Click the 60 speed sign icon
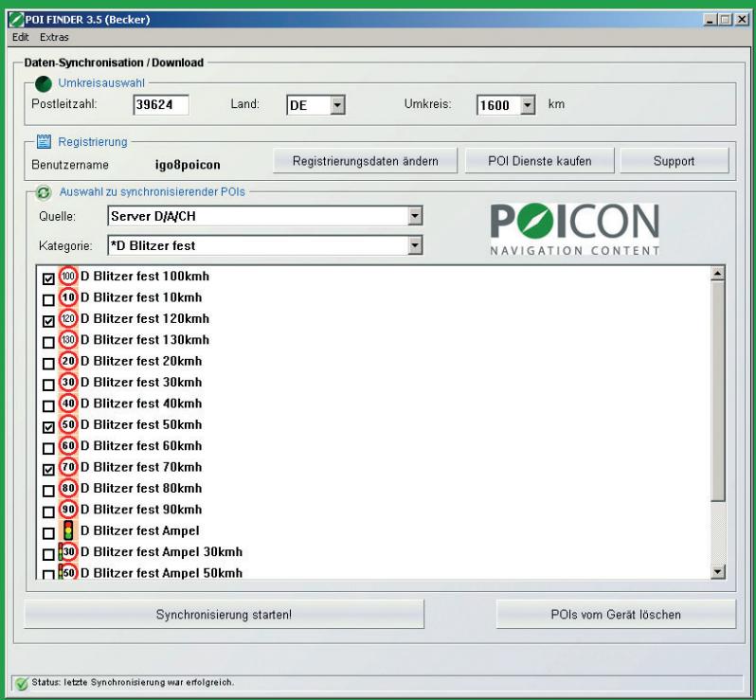 pyautogui.click(x=68, y=446)
